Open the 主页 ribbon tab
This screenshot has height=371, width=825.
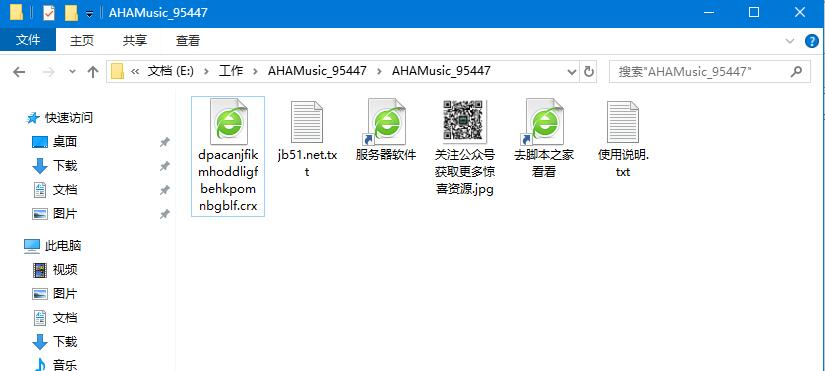pyautogui.click(x=82, y=41)
